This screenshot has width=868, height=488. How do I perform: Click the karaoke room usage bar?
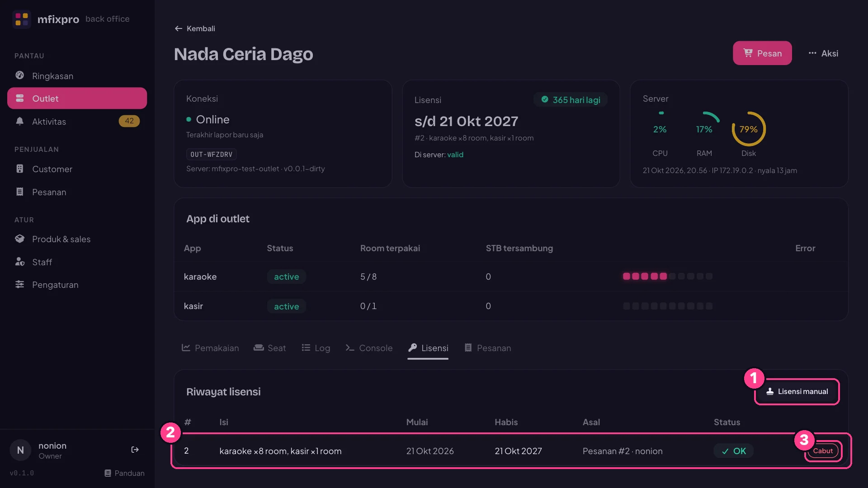tap(667, 276)
